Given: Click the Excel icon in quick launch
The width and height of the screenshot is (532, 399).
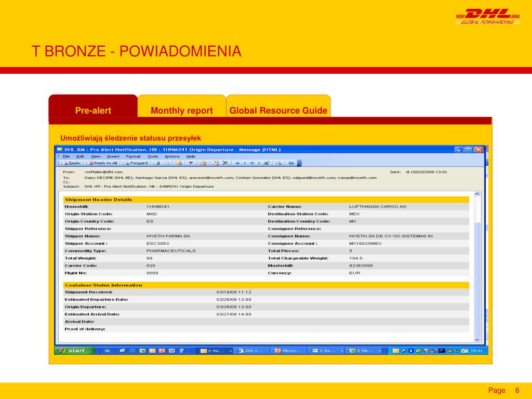Looking at the screenshot, I should tap(142, 351).
